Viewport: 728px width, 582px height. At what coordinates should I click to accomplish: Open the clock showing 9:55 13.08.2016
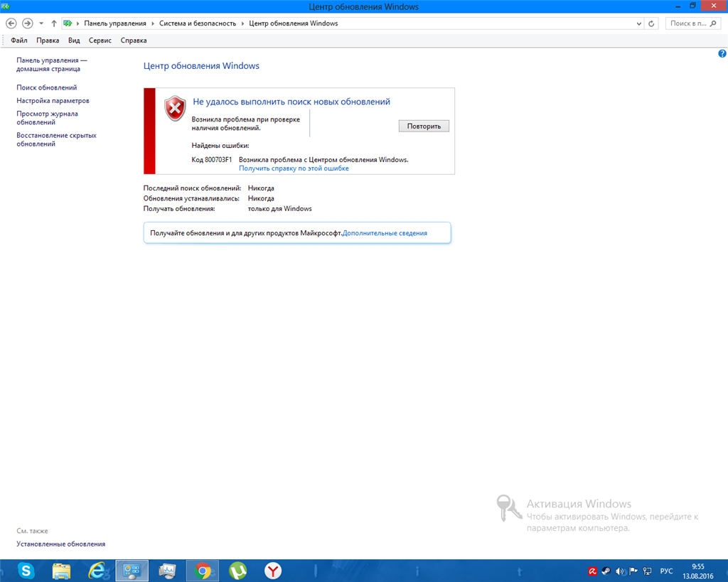pos(698,571)
